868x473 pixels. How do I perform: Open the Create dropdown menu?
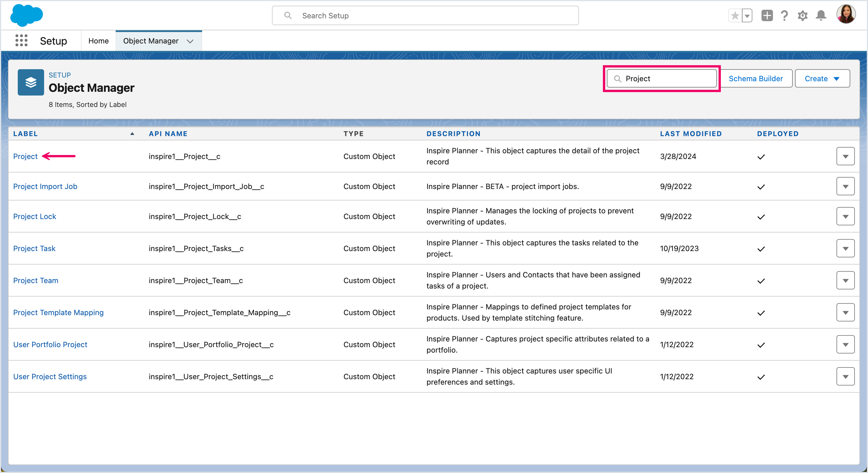pyautogui.click(x=822, y=78)
